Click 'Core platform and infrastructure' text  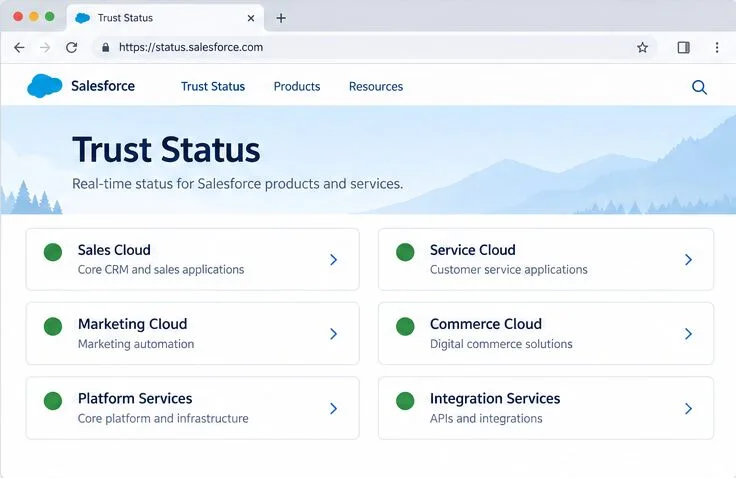click(x=163, y=418)
